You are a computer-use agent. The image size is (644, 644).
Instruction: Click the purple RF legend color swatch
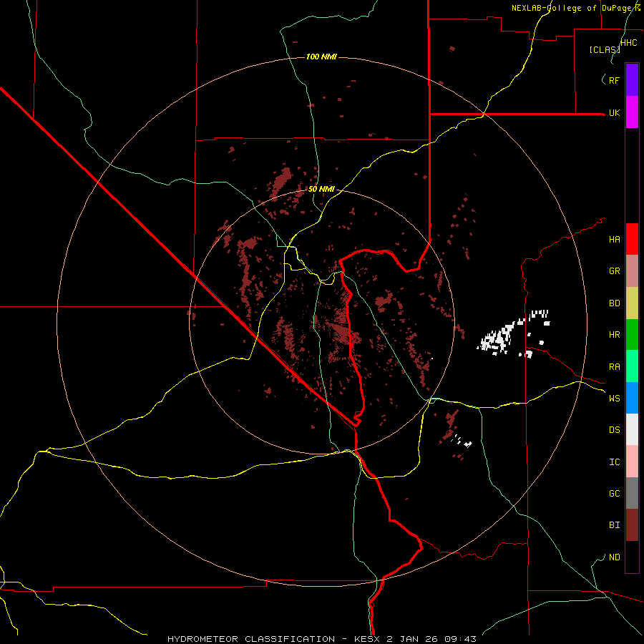tap(632, 80)
